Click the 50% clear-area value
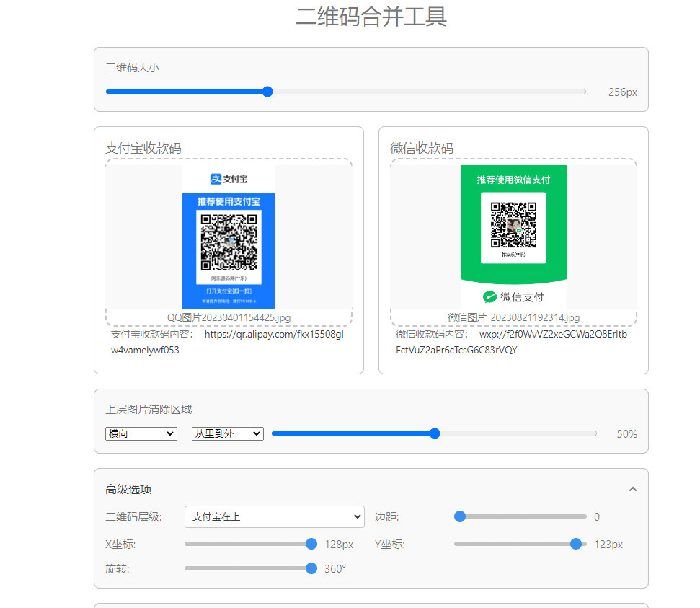 coord(626,433)
